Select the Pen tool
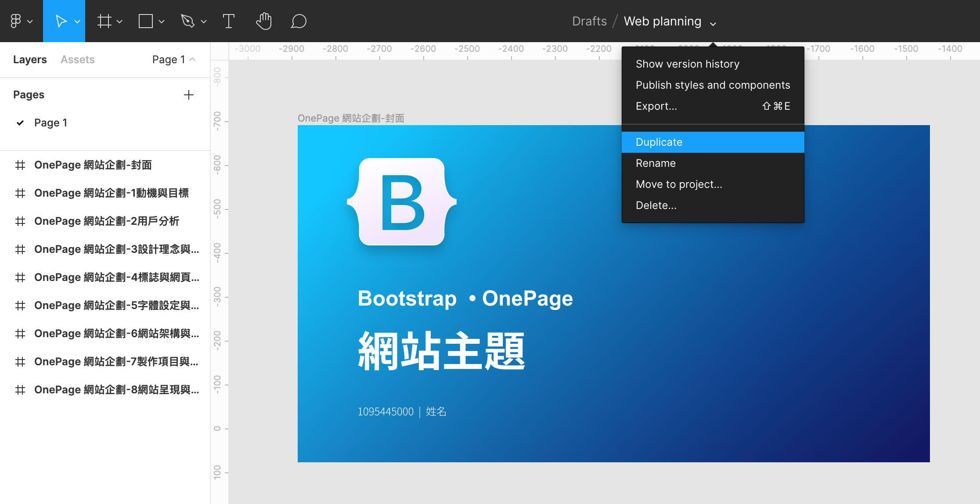The height and width of the screenshot is (504, 980). [x=188, y=21]
